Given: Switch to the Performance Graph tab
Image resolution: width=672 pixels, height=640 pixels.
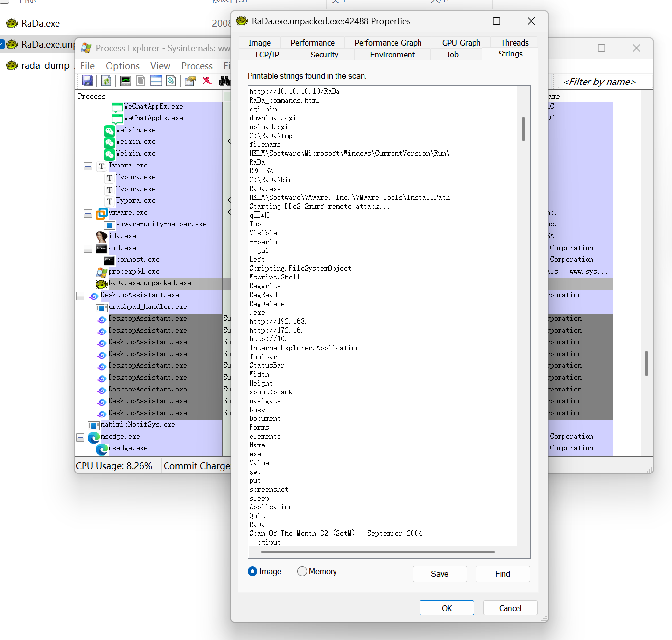Looking at the screenshot, I should pyautogui.click(x=388, y=43).
